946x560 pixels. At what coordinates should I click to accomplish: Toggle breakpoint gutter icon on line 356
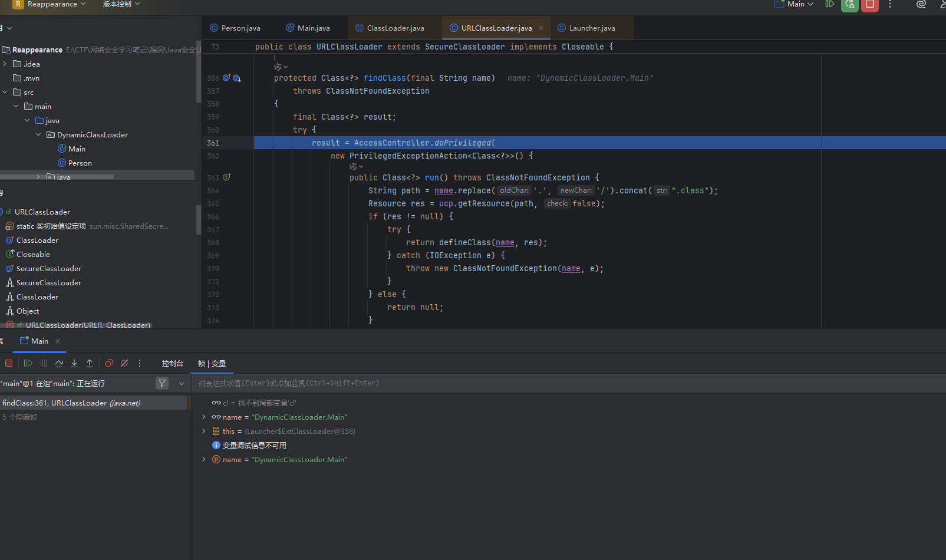[x=226, y=78]
